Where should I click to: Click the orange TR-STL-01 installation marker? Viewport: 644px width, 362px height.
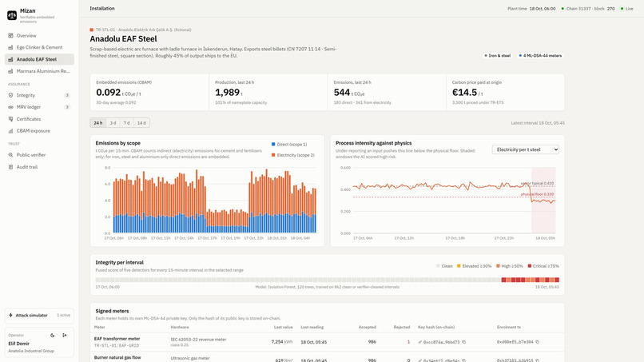click(x=92, y=30)
